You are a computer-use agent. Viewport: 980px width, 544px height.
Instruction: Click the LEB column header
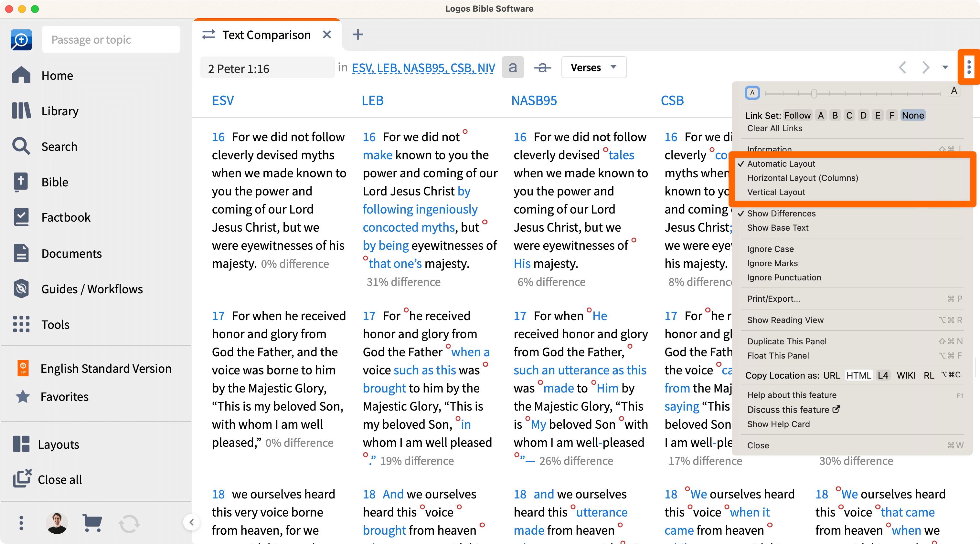point(372,100)
